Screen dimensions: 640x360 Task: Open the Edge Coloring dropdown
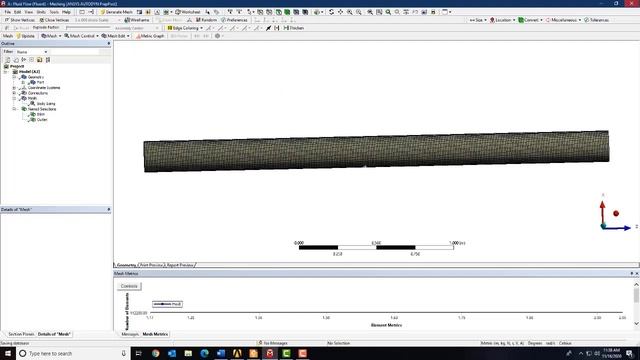tap(185, 28)
